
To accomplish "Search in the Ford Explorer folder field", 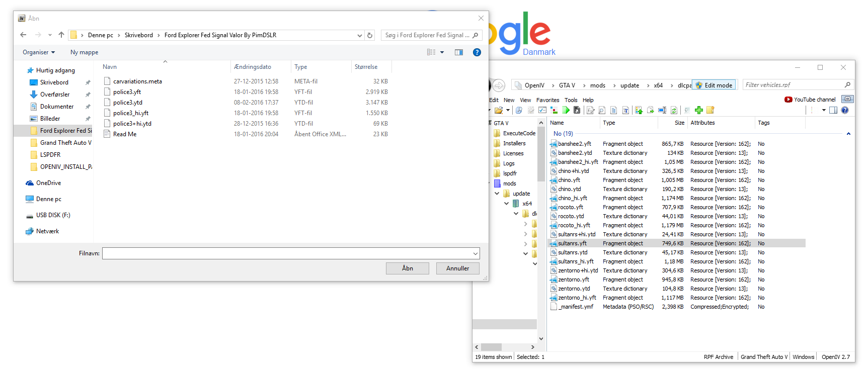I will (431, 35).
